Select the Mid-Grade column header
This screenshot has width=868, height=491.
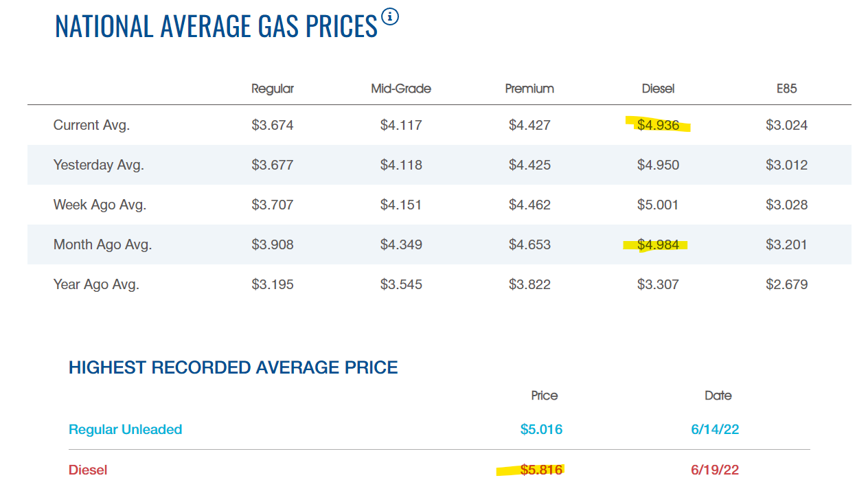(401, 89)
